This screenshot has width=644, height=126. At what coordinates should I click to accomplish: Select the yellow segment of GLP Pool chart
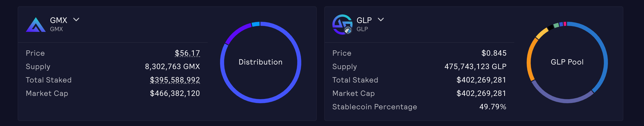[x=542, y=33]
